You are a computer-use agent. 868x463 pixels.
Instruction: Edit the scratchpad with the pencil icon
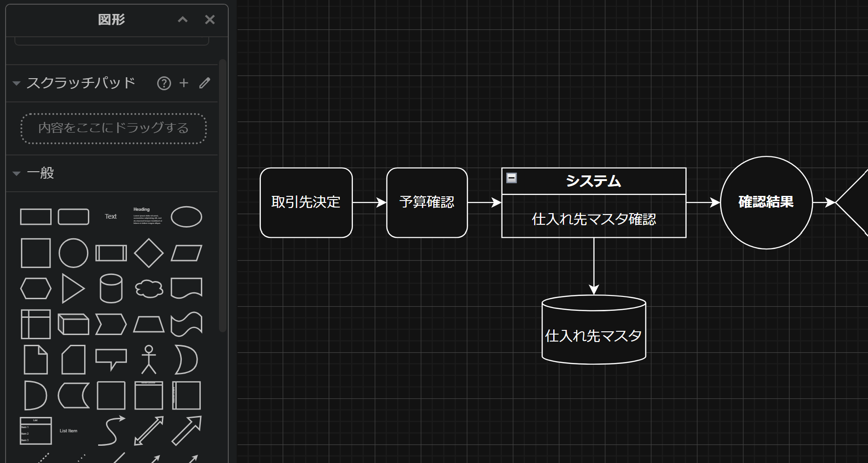(205, 83)
